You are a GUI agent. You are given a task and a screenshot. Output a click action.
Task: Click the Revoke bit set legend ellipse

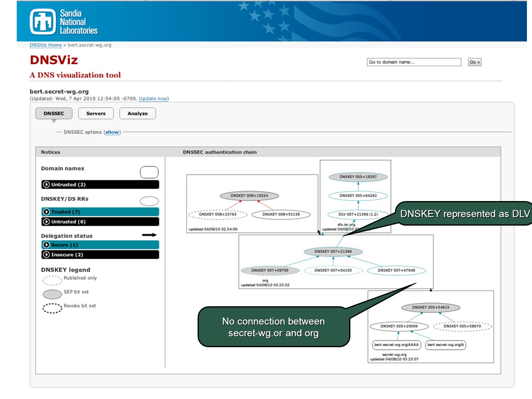(x=52, y=308)
